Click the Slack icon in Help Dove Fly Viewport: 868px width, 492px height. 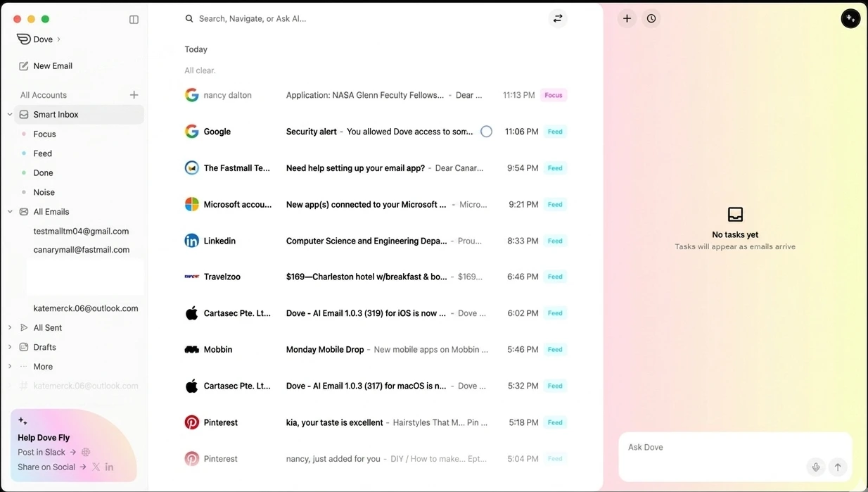[x=86, y=453]
